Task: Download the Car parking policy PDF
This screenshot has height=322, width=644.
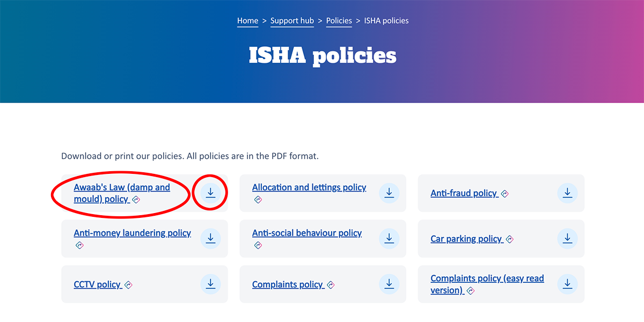Action: pyautogui.click(x=567, y=238)
